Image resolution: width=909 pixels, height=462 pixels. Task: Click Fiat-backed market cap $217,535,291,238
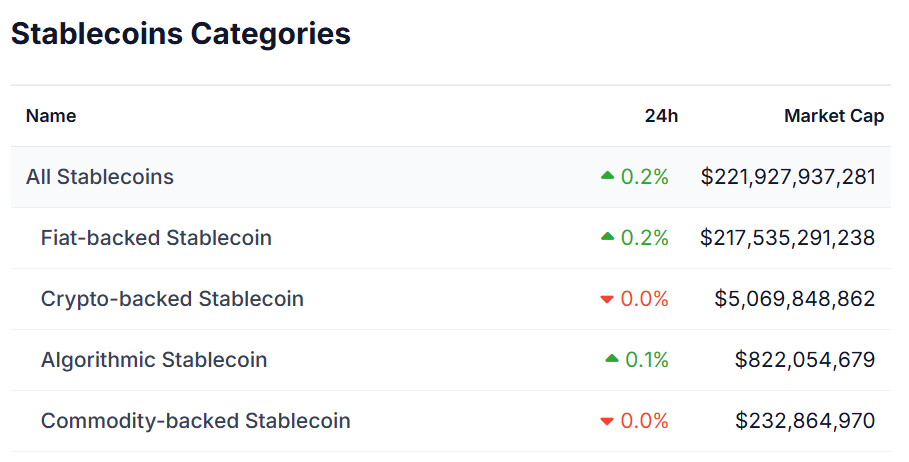pos(788,238)
